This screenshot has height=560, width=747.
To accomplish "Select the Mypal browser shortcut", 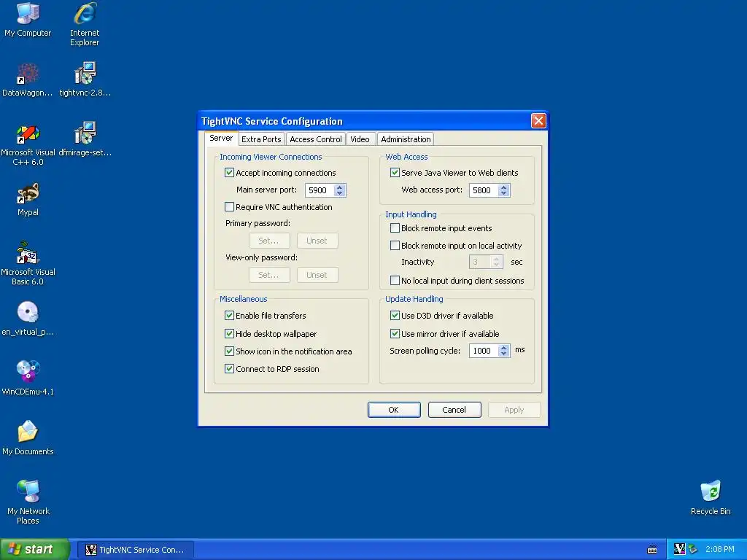I will tap(28, 200).
